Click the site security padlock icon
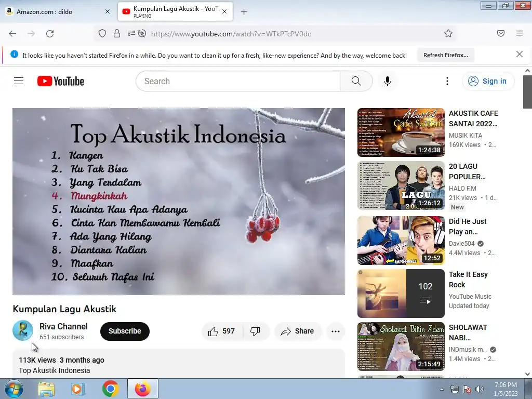 click(x=117, y=34)
